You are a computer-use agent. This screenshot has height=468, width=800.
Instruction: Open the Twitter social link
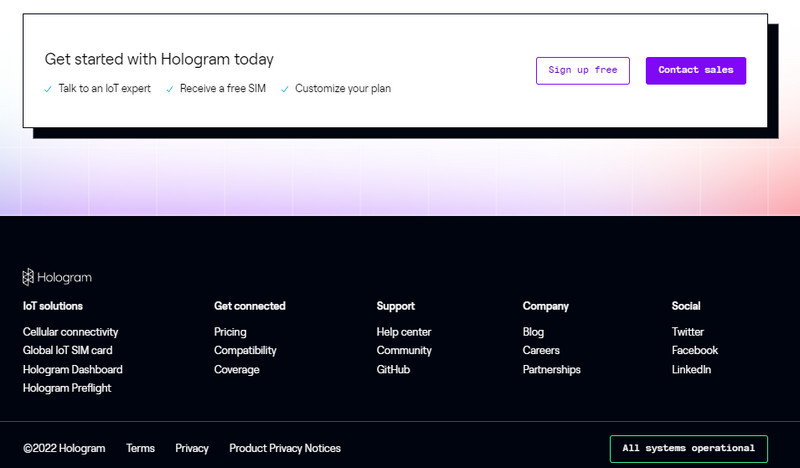point(687,332)
